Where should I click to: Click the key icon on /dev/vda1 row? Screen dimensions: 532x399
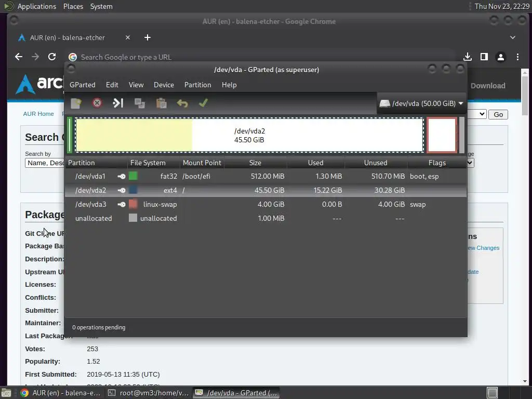coord(122,177)
